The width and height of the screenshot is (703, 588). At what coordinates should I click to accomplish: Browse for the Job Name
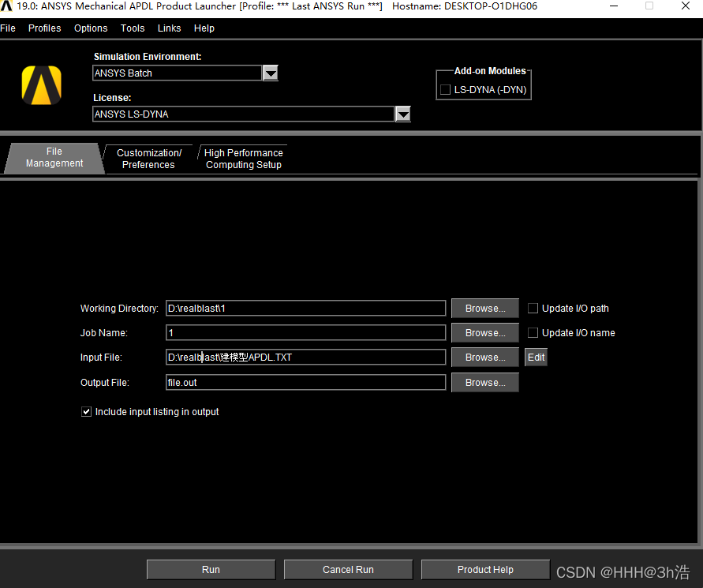click(485, 333)
